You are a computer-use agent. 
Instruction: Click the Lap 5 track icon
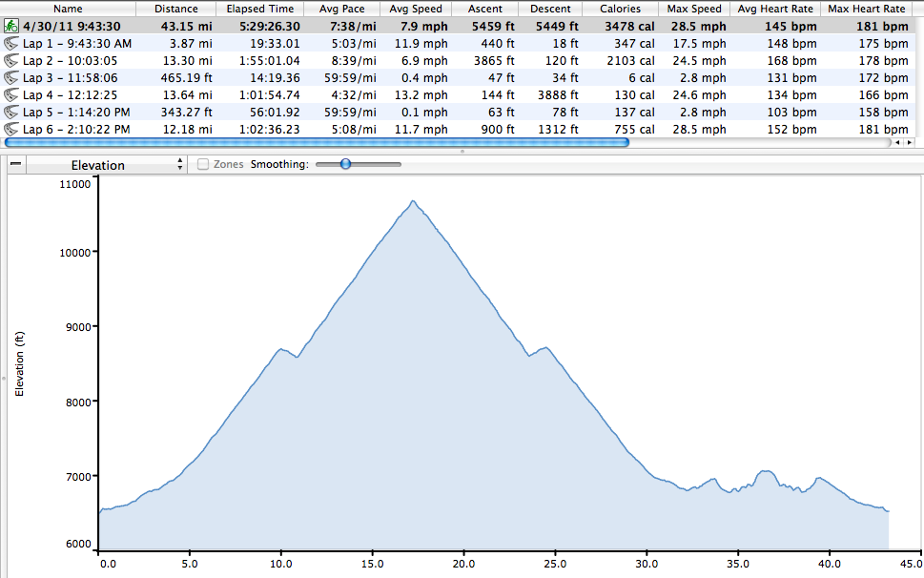click(11, 112)
